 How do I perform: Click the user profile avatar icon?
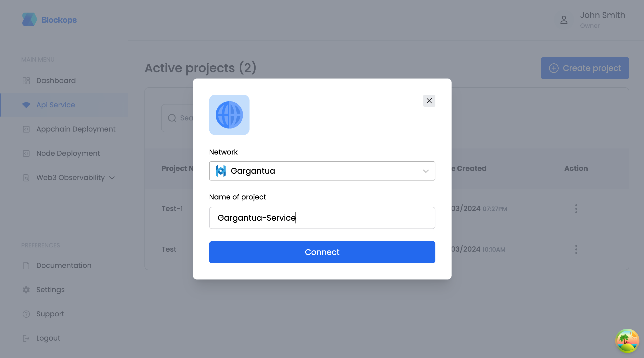click(x=564, y=20)
